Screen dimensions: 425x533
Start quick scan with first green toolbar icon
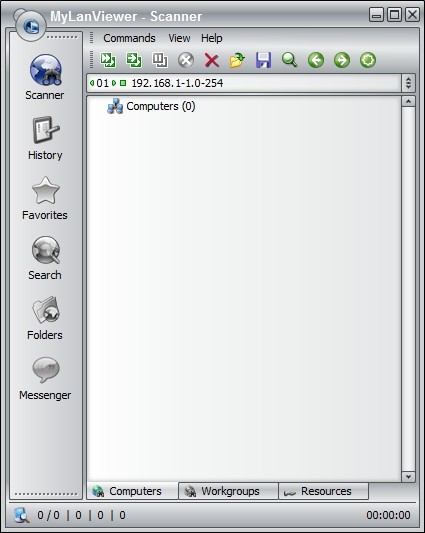click(108, 61)
